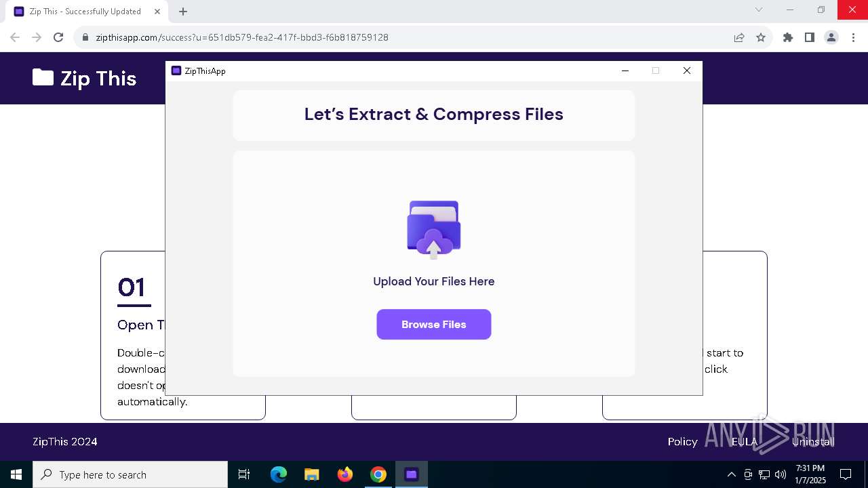Open a new Chrome tab
This screenshot has height=488, width=868.
[183, 12]
